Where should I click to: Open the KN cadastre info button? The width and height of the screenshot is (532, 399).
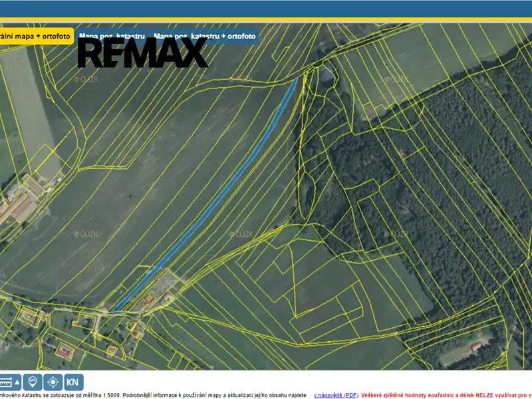[x=73, y=382]
